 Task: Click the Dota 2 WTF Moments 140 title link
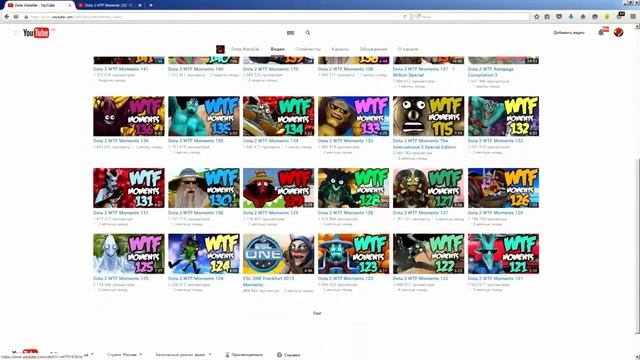click(196, 69)
